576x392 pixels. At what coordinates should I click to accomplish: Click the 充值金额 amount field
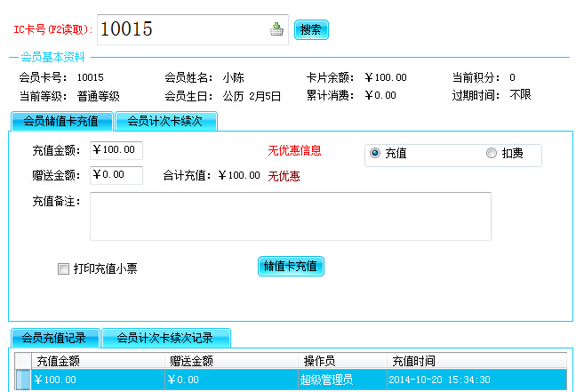(x=116, y=150)
